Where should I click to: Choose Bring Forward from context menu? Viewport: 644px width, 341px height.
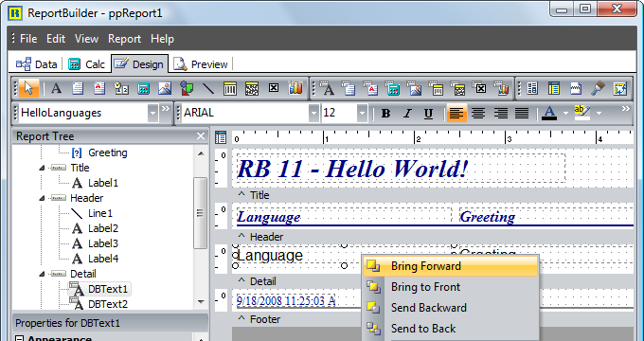(x=450, y=266)
